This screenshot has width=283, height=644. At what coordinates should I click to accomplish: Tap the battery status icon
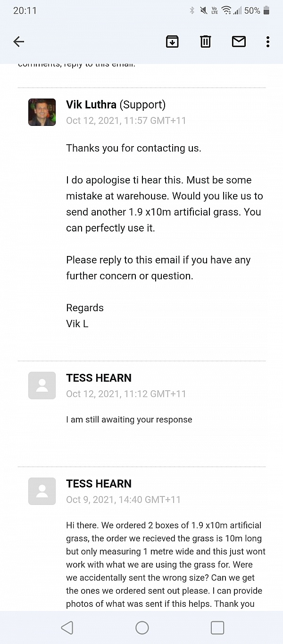tap(266, 10)
